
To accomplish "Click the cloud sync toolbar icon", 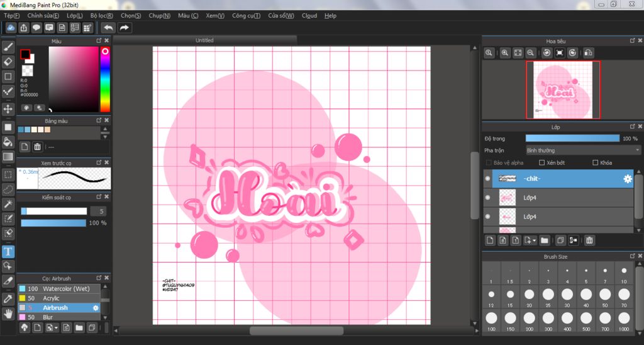I will [x=11, y=28].
